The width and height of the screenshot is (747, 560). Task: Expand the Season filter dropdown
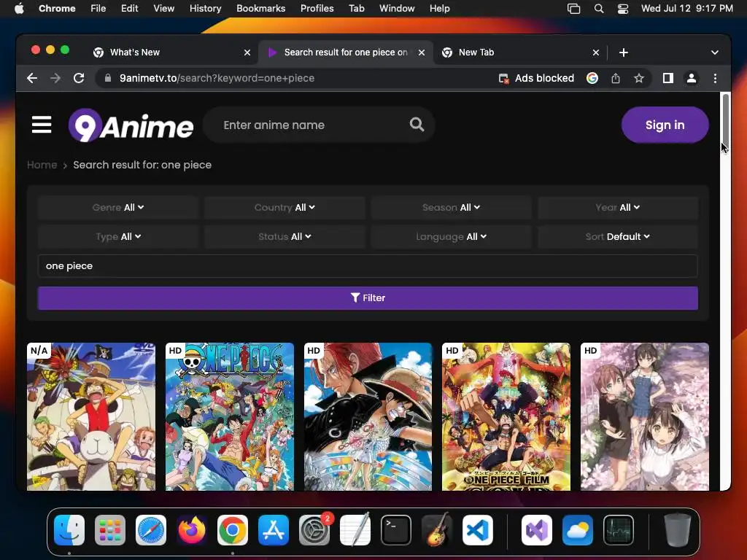tap(451, 208)
